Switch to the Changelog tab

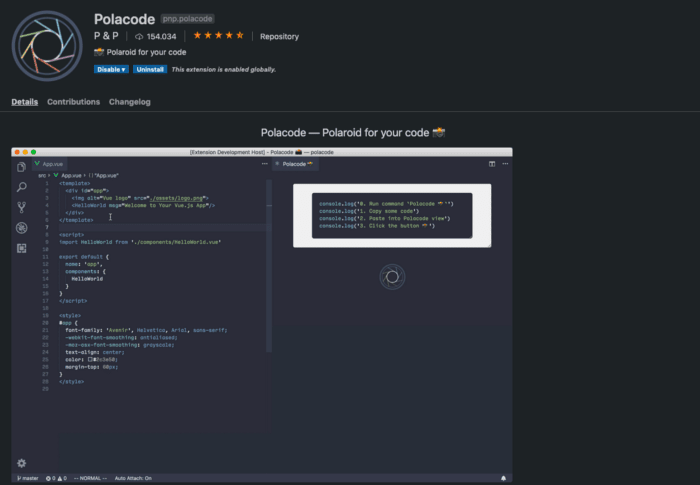130,102
